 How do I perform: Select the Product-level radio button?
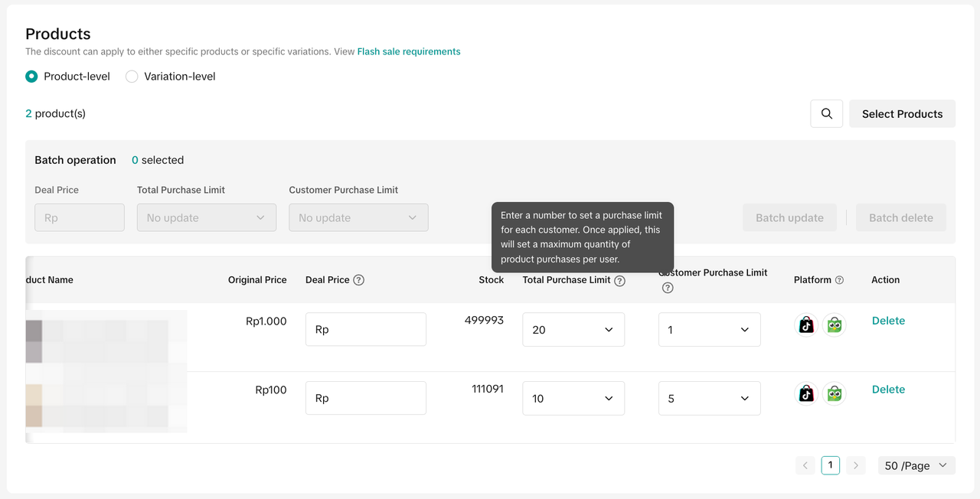pyautogui.click(x=31, y=77)
